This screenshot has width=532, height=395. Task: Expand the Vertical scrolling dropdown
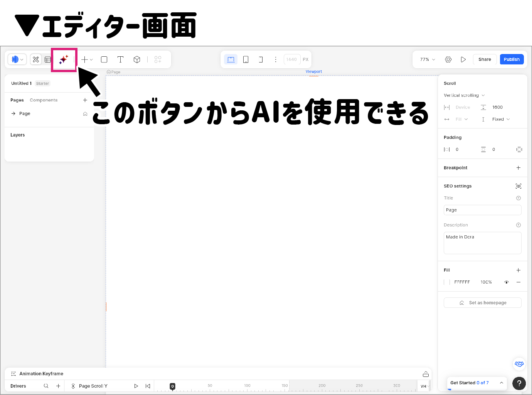pyautogui.click(x=464, y=95)
